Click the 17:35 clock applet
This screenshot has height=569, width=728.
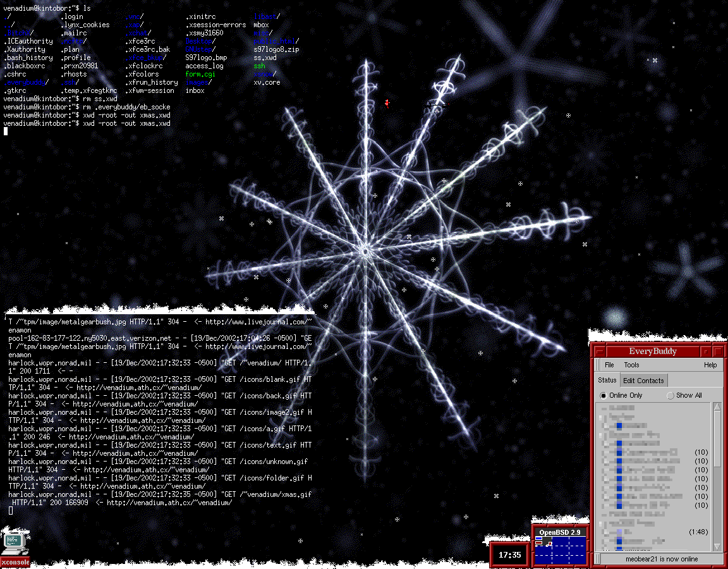click(509, 554)
